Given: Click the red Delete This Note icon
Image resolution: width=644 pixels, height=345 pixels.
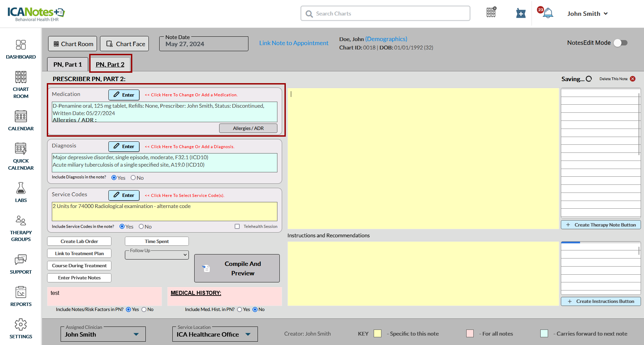Looking at the screenshot, I should pos(633,79).
